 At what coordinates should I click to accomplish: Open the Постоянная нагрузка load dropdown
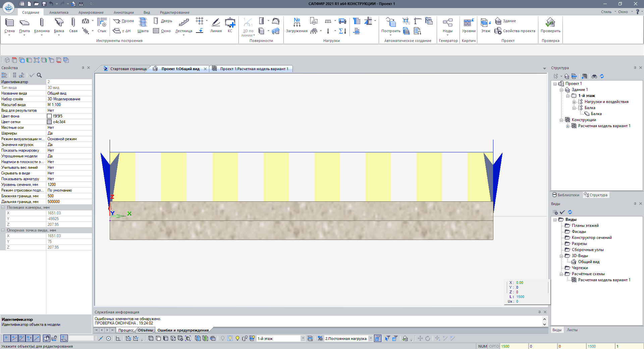point(371,339)
